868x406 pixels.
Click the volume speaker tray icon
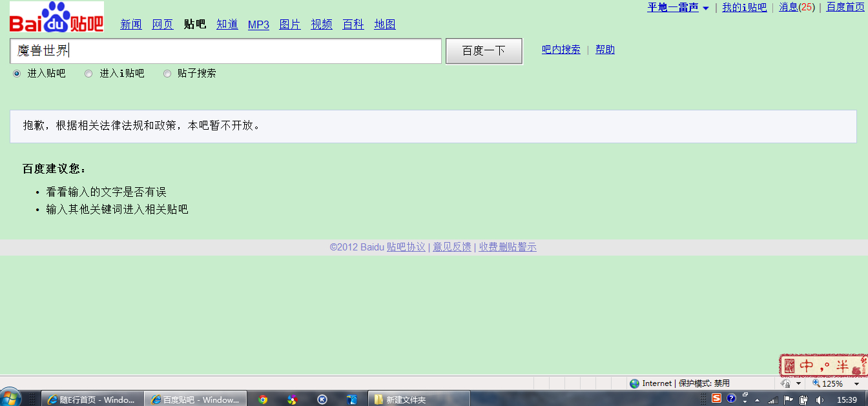[820, 400]
